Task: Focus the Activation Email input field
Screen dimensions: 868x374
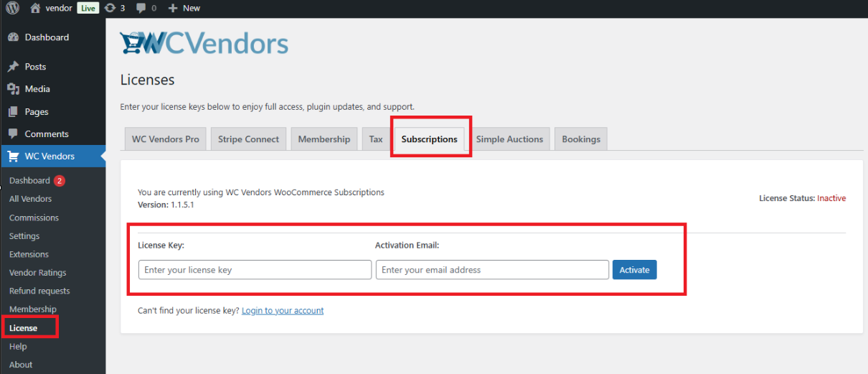Action: 492,270
